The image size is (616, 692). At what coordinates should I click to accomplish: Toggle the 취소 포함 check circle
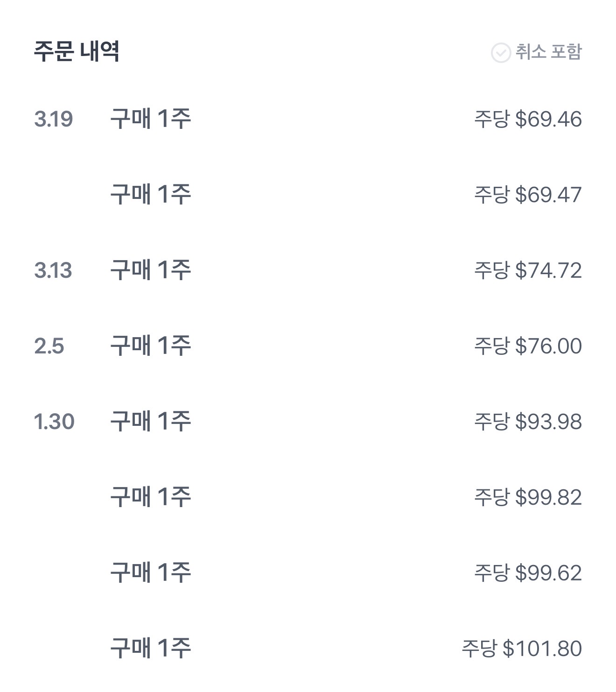pos(500,52)
